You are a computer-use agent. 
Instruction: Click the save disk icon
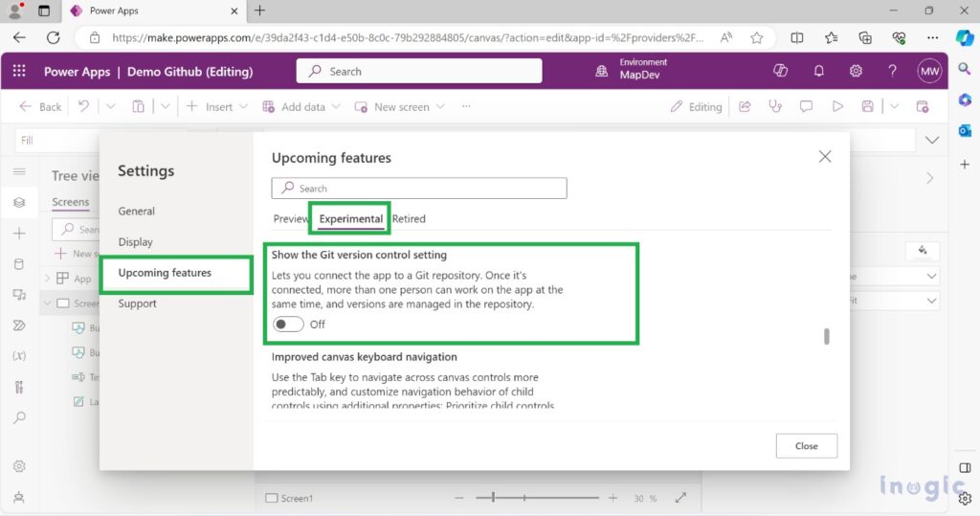pos(867,107)
